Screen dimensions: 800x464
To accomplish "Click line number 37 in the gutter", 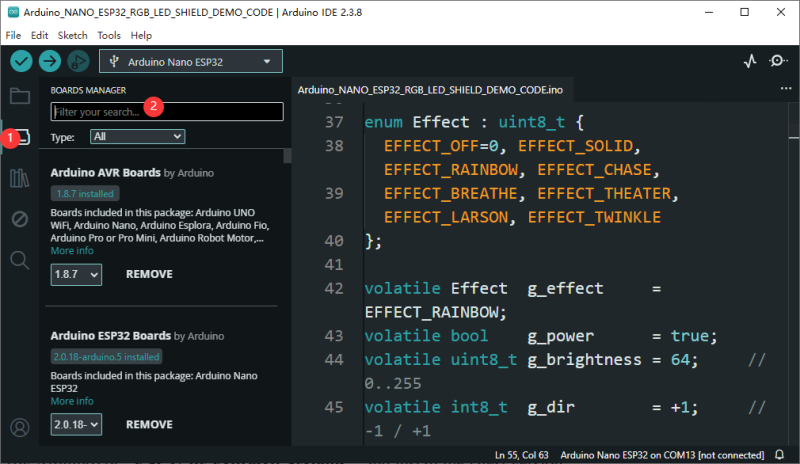I will pyautogui.click(x=334, y=122).
